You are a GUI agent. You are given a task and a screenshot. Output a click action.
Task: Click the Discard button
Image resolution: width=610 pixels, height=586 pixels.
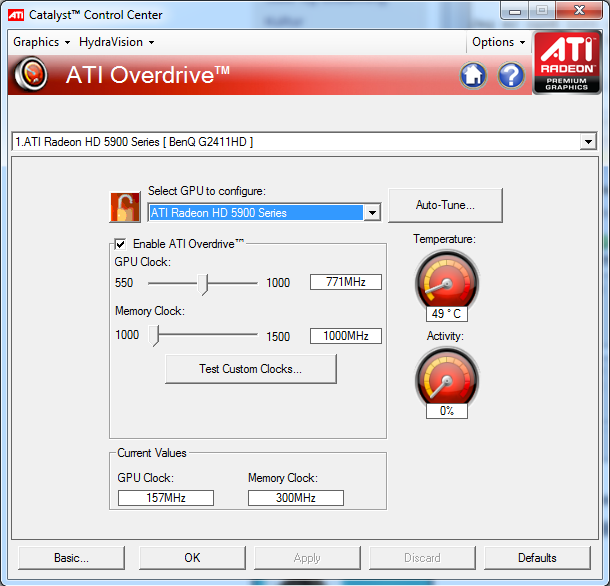pyautogui.click(x=422, y=558)
